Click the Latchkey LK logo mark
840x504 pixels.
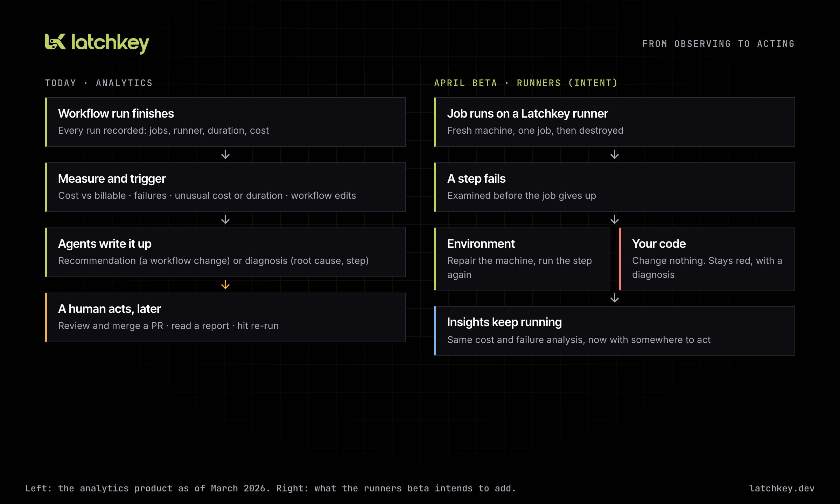coord(55,42)
